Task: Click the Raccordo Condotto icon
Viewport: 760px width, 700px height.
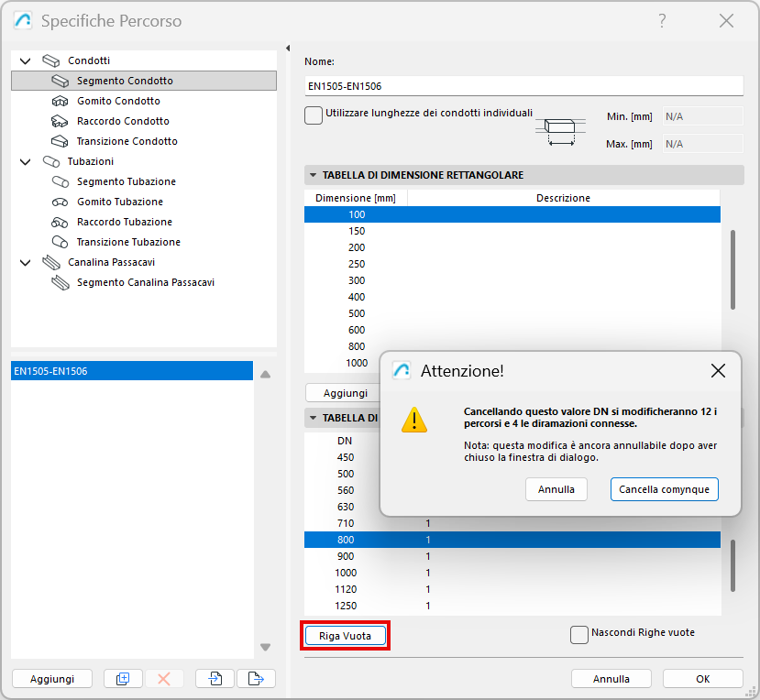Action: coord(61,121)
